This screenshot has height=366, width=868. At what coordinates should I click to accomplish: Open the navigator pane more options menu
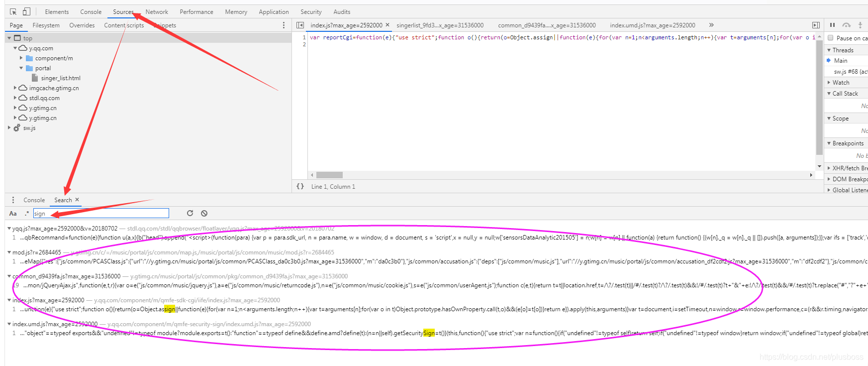[x=284, y=25]
